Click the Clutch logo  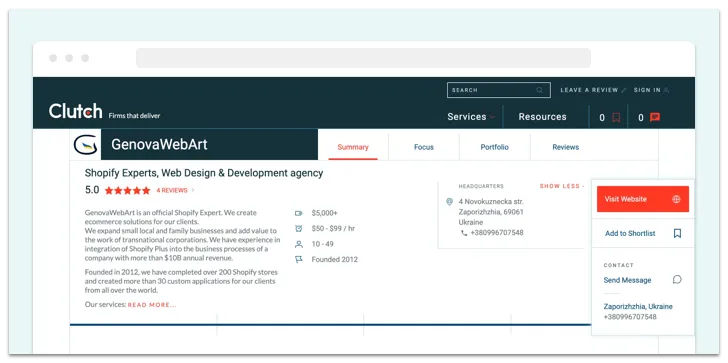tap(75, 111)
